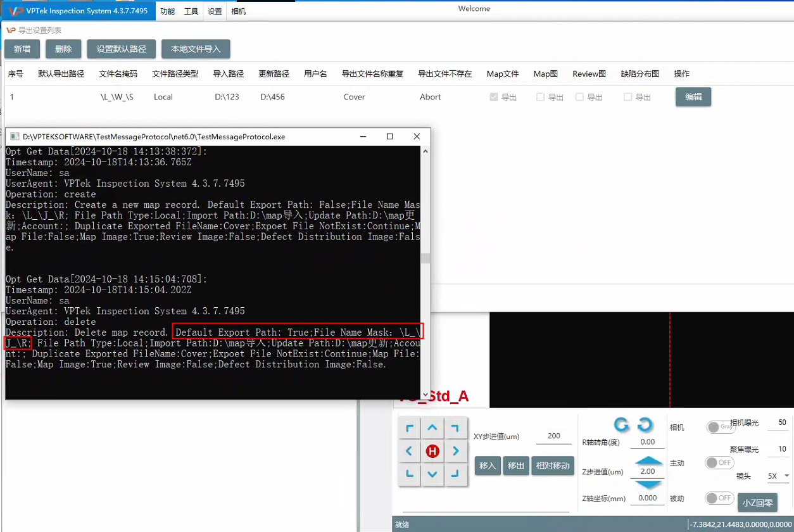Uncheck the Map文件 导出 checkbox

point(494,97)
